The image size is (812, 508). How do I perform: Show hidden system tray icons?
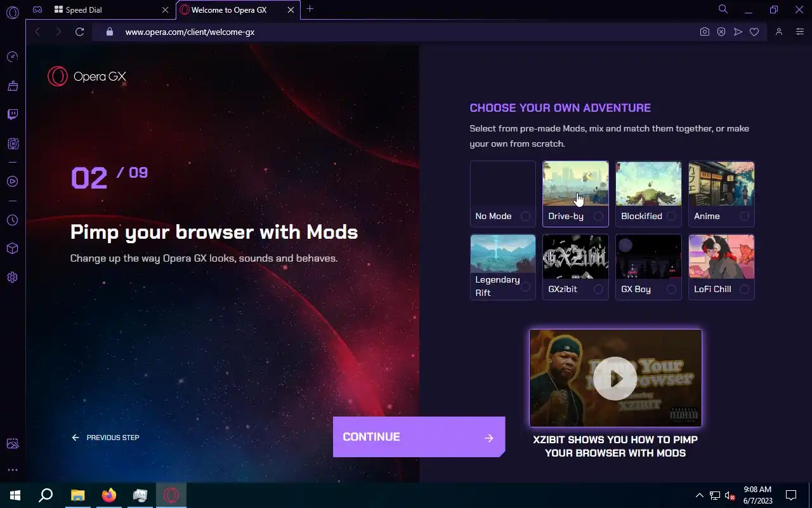(699, 495)
